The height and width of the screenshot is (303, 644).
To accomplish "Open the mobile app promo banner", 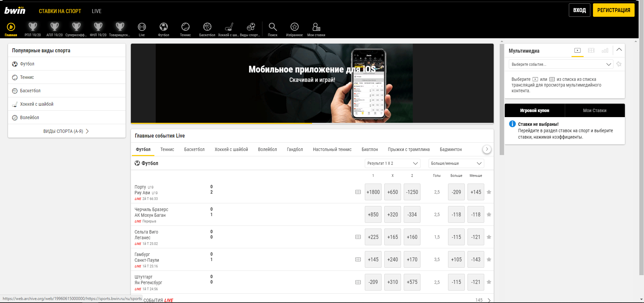I will [312, 83].
